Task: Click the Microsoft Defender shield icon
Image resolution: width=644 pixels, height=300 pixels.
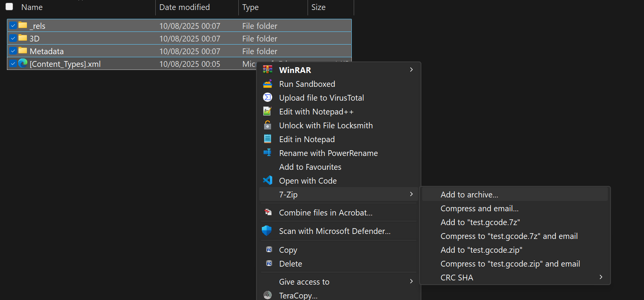Action: click(267, 230)
